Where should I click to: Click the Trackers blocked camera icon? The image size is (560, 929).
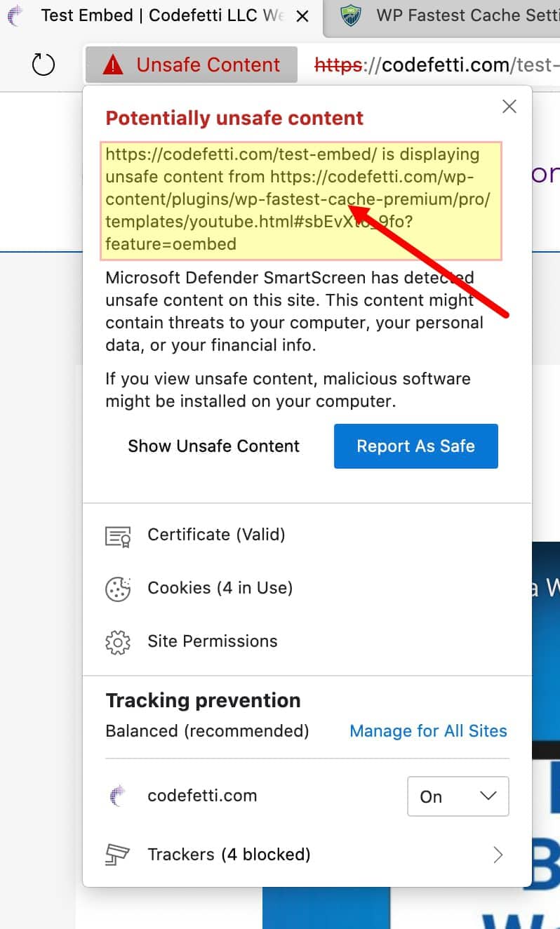(x=118, y=855)
